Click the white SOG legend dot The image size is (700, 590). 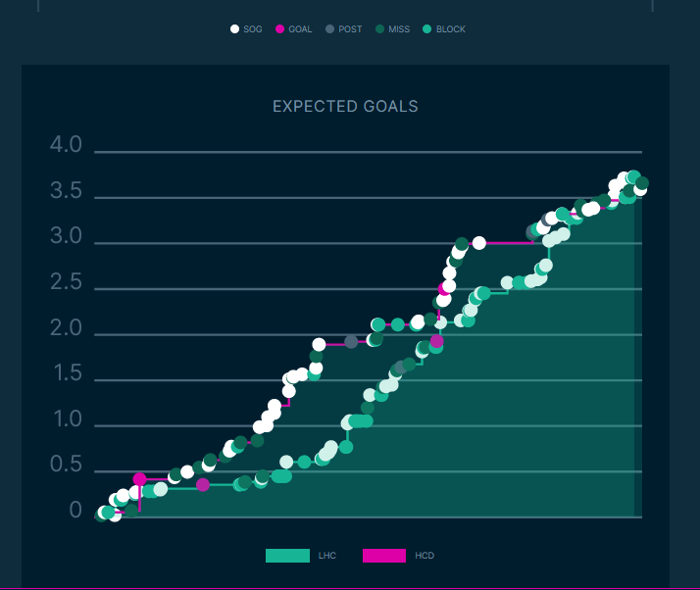click(234, 29)
